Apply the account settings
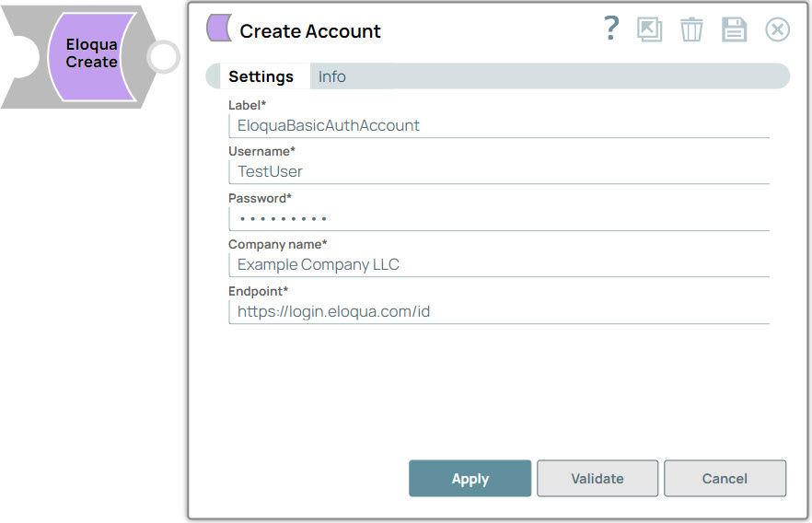Viewport: 812px width, 523px height. tap(470, 479)
